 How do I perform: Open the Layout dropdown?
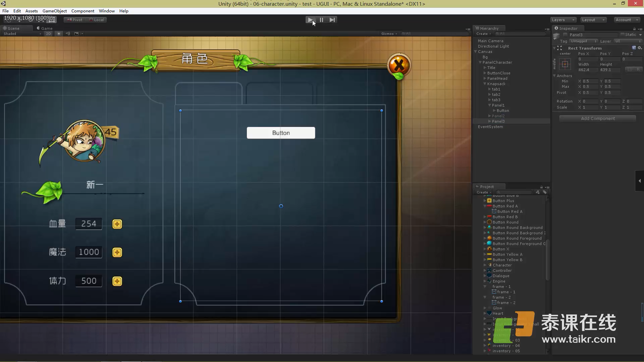593,20
